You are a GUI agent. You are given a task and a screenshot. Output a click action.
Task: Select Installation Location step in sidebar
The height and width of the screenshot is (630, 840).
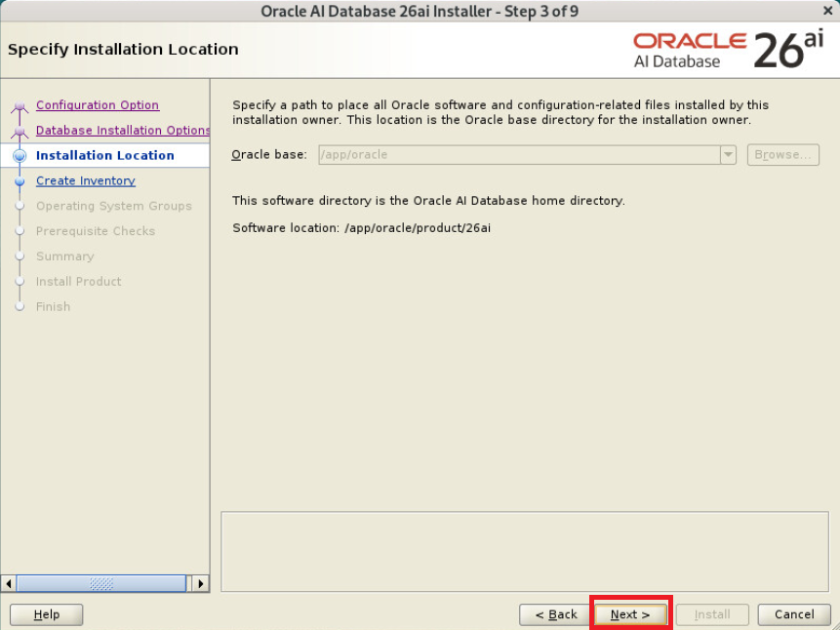point(105,155)
